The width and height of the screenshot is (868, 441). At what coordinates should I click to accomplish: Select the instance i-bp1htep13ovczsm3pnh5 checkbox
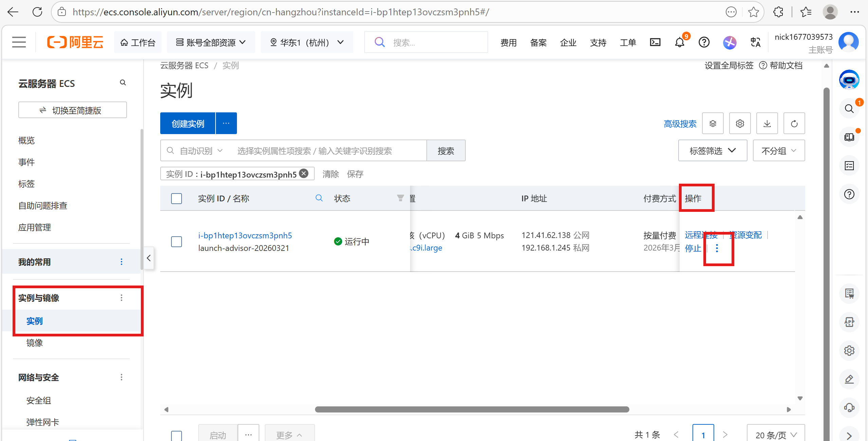(x=177, y=242)
